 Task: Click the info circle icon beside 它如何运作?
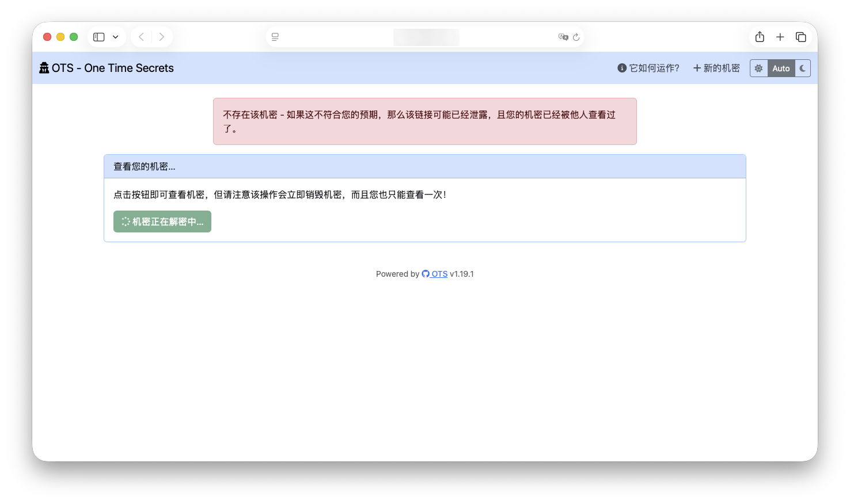tap(621, 67)
